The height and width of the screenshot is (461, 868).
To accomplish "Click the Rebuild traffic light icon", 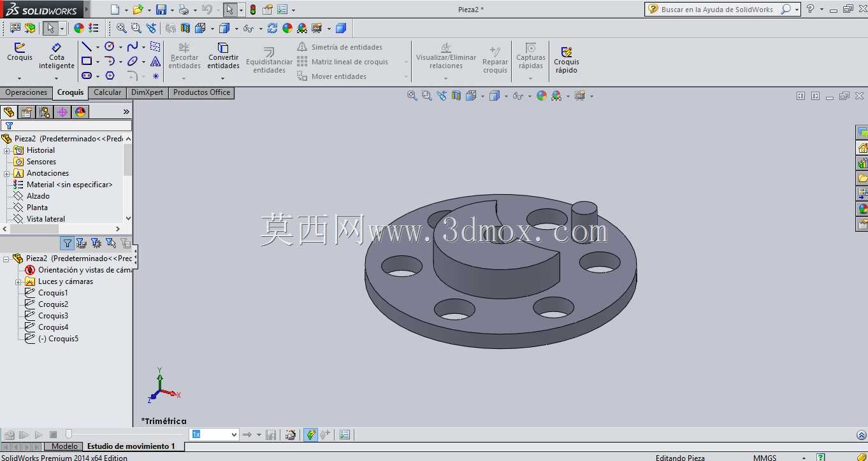I will pyautogui.click(x=253, y=10).
